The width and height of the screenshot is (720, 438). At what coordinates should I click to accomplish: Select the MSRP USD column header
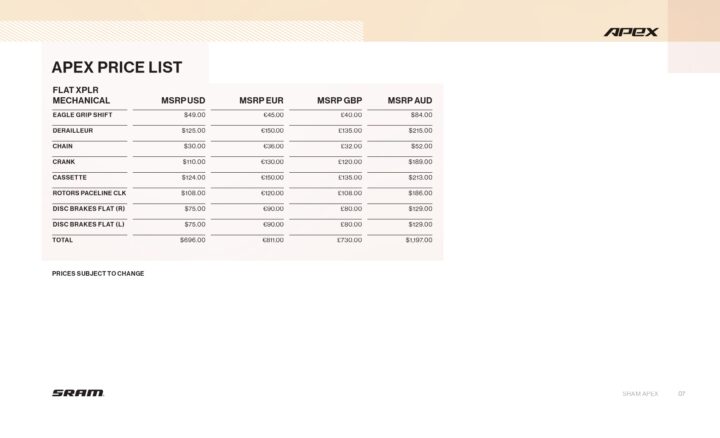tap(183, 100)
